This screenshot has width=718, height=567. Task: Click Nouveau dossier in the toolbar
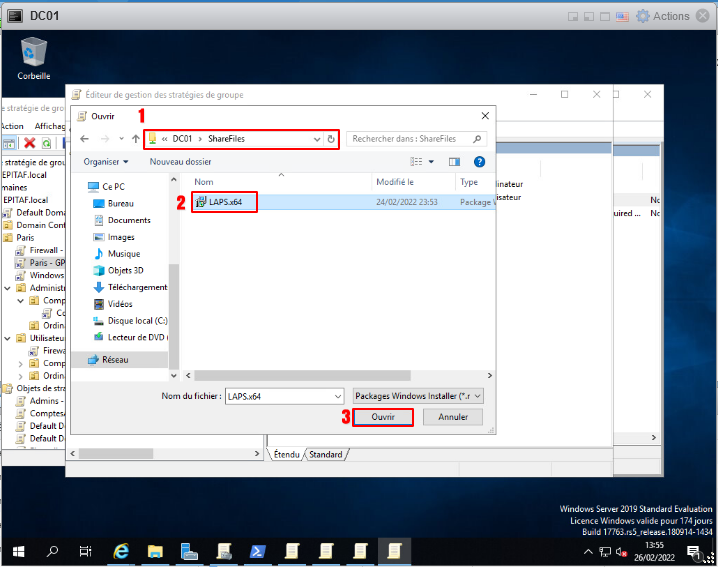pyautogui.click(x=180, y=161)
